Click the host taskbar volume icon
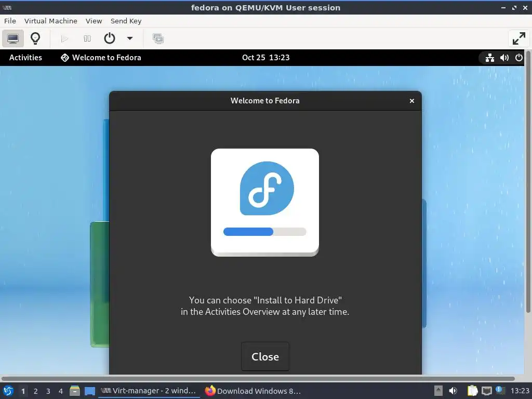 [x=453, y=391]
